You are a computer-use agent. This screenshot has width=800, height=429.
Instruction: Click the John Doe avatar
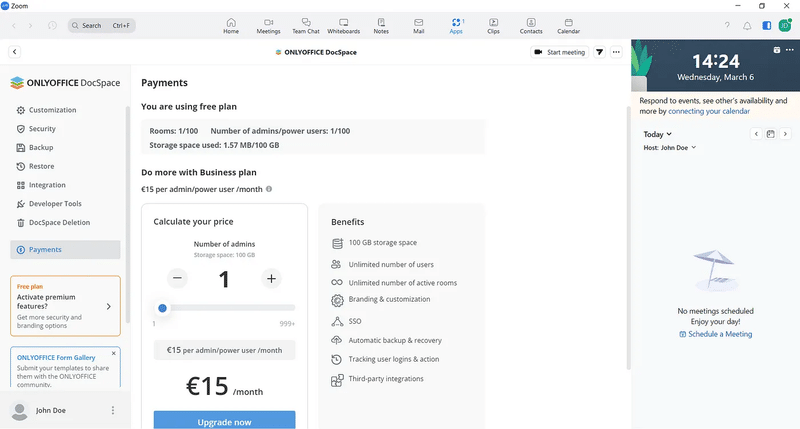point(19,411)
